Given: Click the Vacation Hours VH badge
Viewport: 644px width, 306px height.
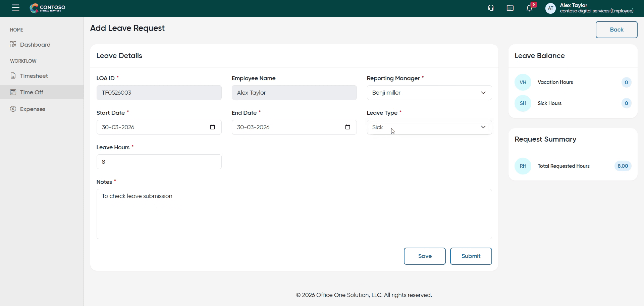Looking at the screenshot, I should pos(523,83).
